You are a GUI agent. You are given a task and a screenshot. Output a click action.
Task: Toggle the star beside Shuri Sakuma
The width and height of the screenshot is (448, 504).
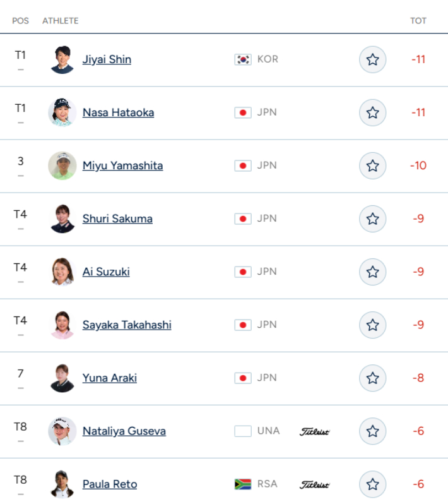click(x=372, y=219)
